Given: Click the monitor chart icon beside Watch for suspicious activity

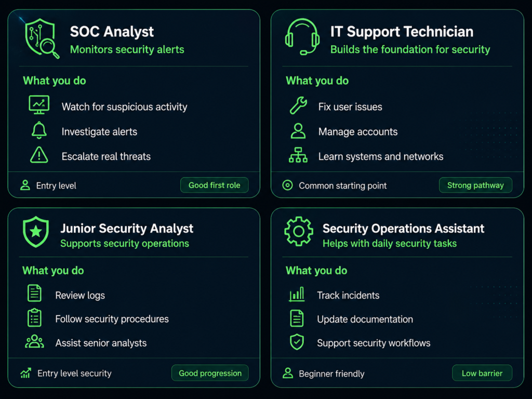Looking at the screenshot, I should coord(39,105).
